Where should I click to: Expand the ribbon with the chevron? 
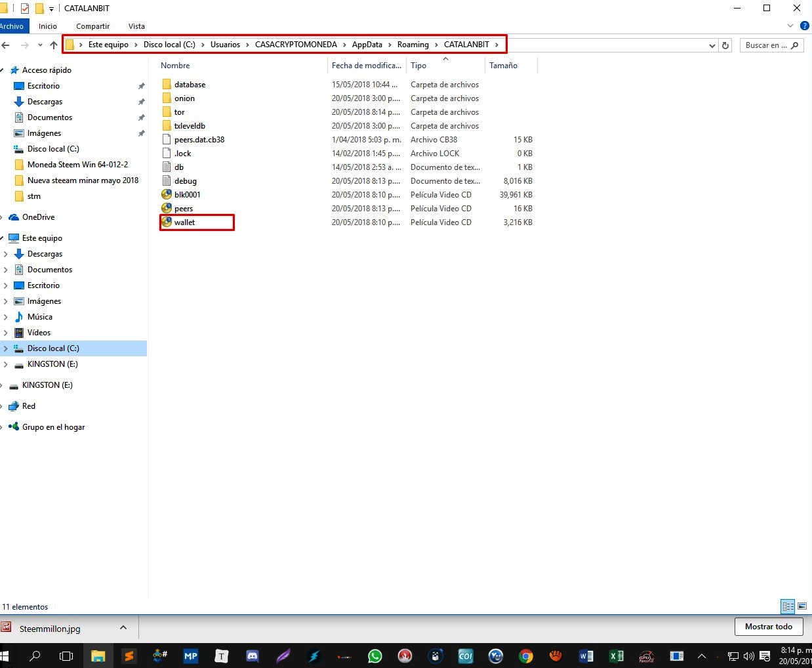790,26
